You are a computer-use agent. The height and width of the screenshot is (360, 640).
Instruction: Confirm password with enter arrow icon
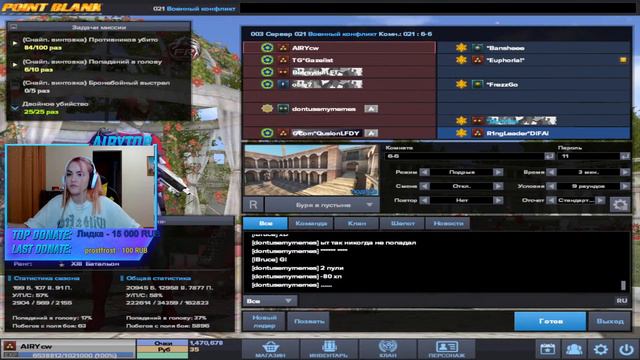pos(624,156)
